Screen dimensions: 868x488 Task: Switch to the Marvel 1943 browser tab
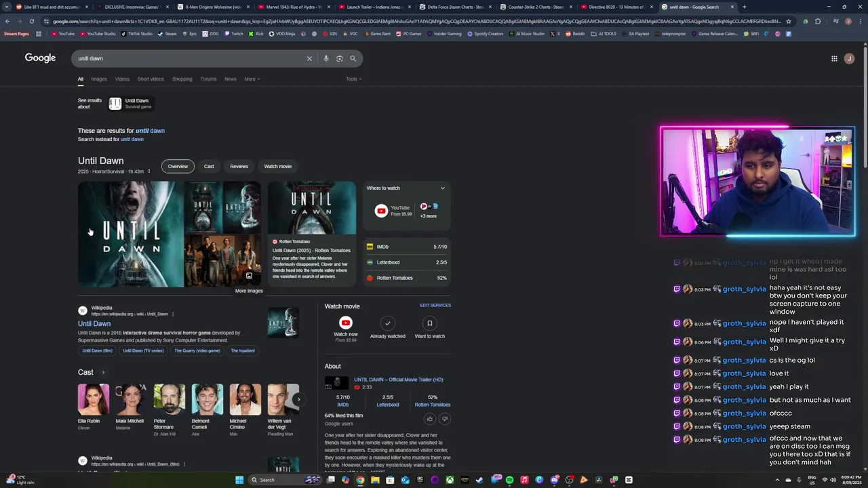[294, 7]
